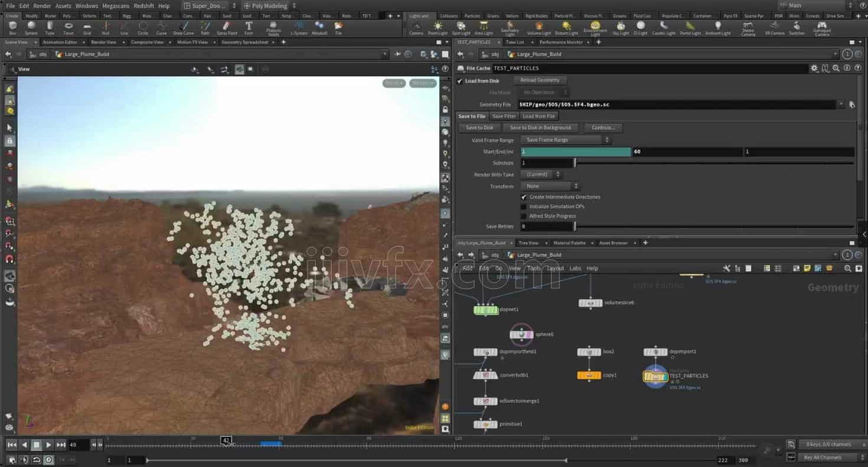The height and width of the screenshot is (467, 868).
Task: Click the File Cache parameter gear icon
Action: [x=814, y=68]
